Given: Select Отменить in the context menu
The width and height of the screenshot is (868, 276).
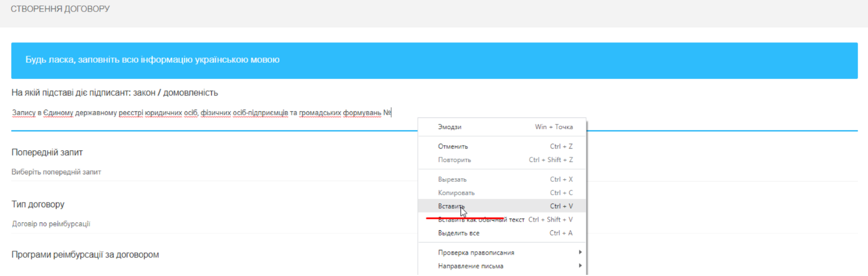Looking at the screenshot, I should (x=453, y=146).
